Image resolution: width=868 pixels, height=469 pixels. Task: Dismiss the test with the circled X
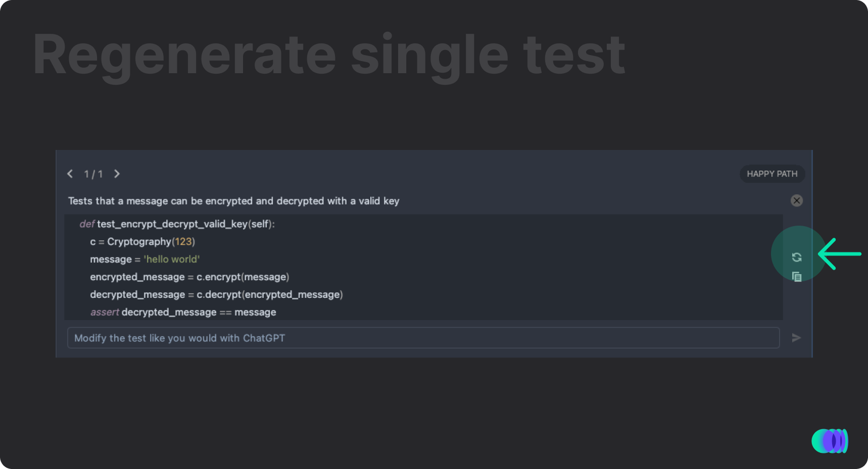(797, 200)
